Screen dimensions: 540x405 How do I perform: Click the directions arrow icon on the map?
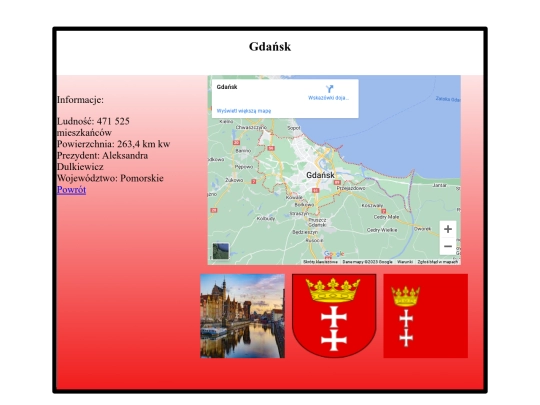coord(330,89)
